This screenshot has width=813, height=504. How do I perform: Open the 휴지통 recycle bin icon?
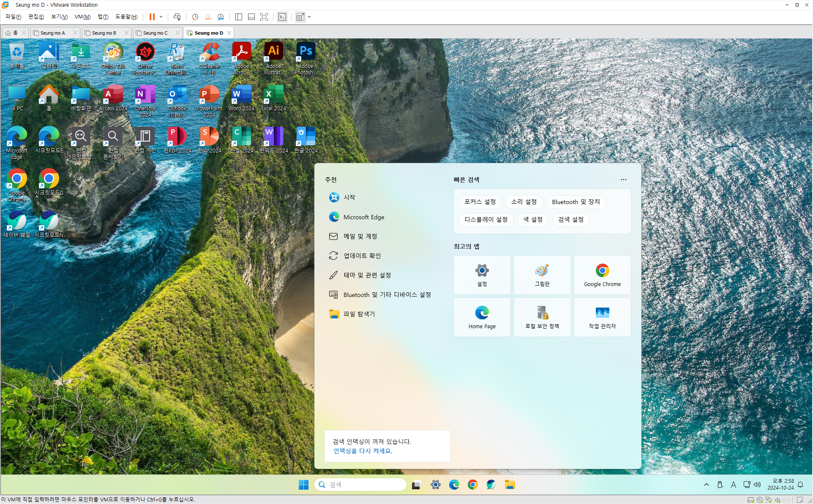point(16,55)
